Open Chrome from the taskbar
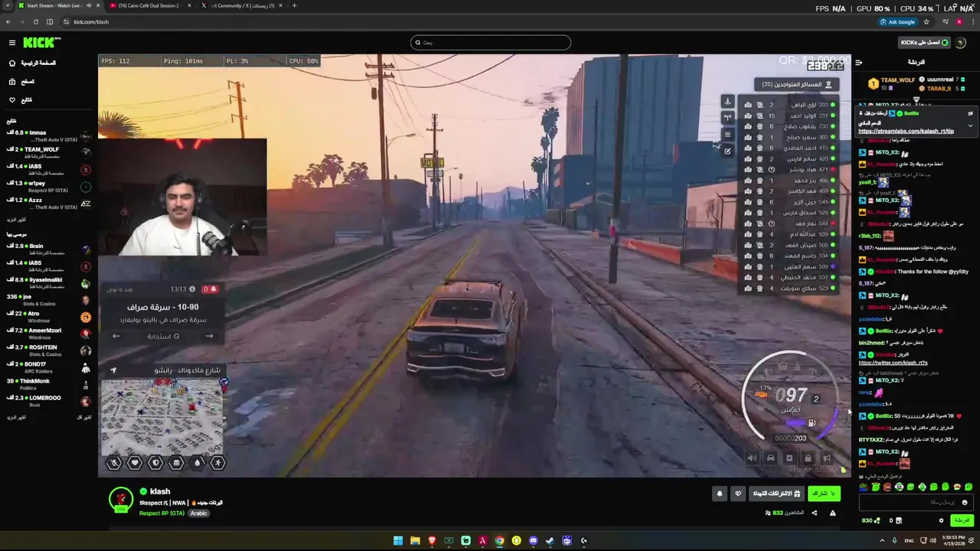 499,540
